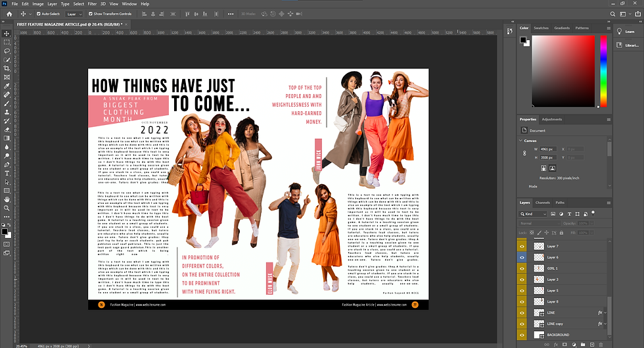Open the Fill value dropdown arrow

point(591,233)
